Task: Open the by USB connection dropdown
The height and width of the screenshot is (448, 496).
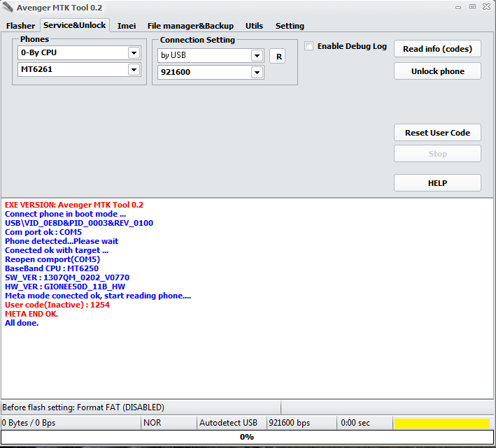Action: tap(257, 56)
